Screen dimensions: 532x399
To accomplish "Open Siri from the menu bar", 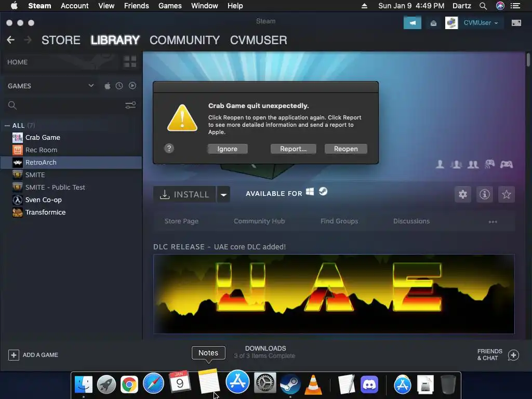I will [500, 6].
